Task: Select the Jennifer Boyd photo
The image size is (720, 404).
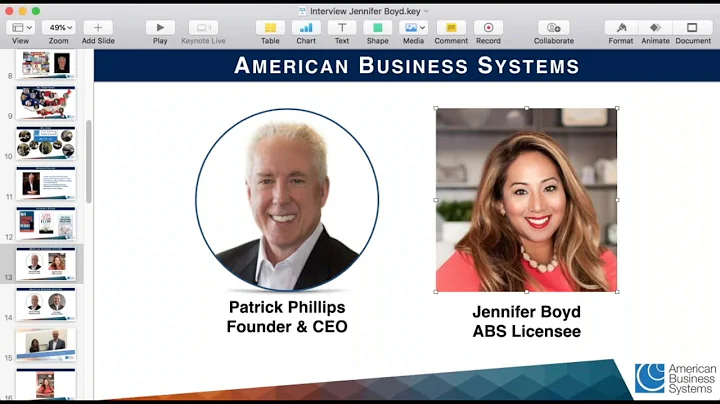Action: click(526, 200)
